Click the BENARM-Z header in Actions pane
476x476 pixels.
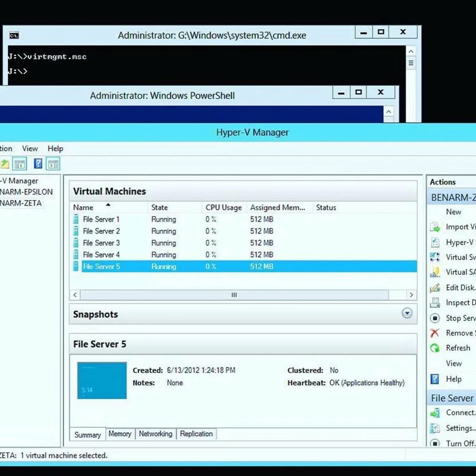pos(452,198)
